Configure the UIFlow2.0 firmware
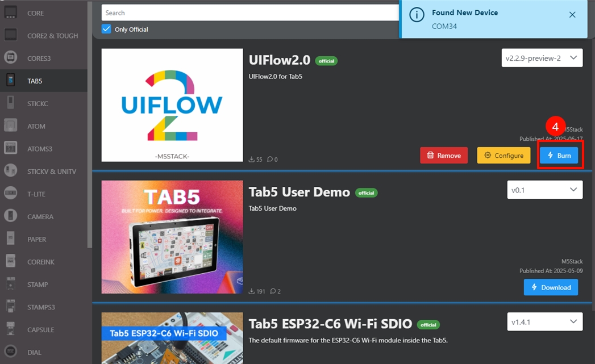This screenshot has height=364, width=595. 504,156
